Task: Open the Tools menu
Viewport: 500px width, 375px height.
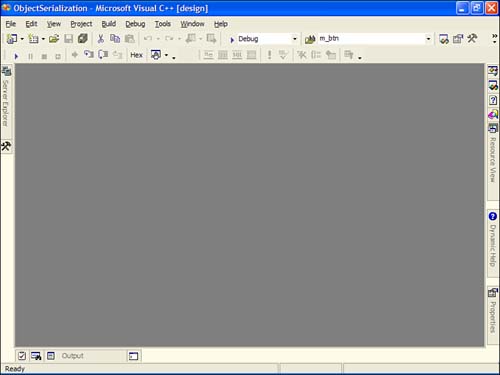Action: [163, 24]
